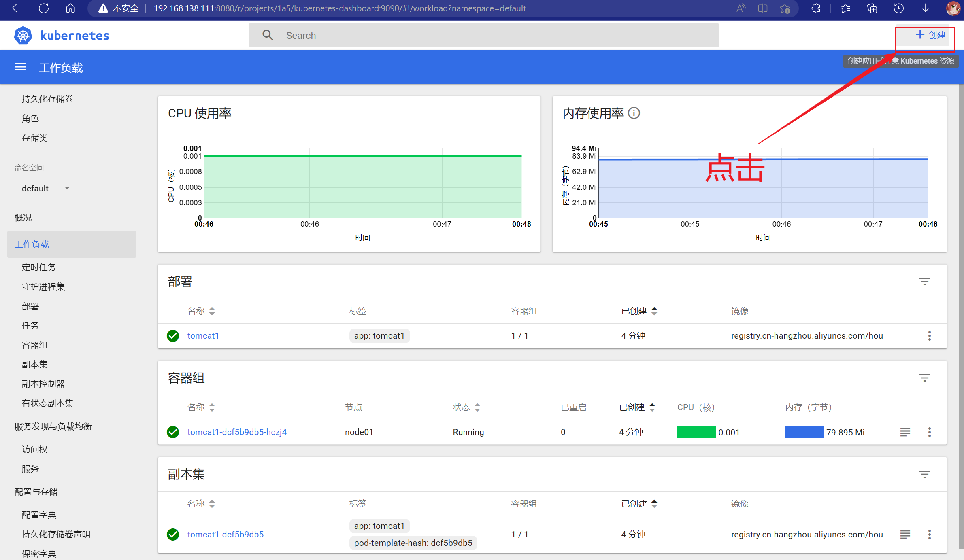Image resolution: width=964 pixels, height=560 pixels.
Task: Select 有状态副本集 in the sidebar
Action: coord(47,403)
